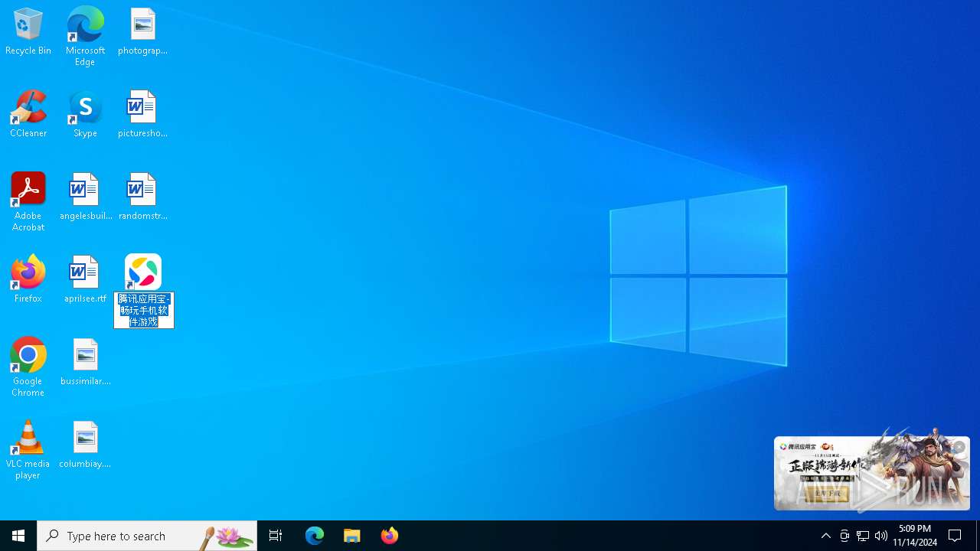The height and width of the screenshot is (551, 980).
Task: Click the highlighted Chinese label of Tencent shortcut
Action: 144,310
